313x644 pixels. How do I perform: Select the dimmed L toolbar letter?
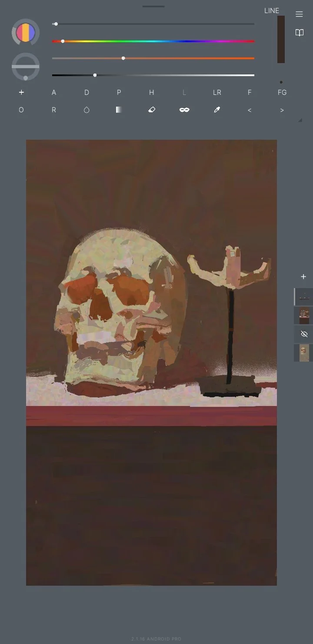pos(184,92)
